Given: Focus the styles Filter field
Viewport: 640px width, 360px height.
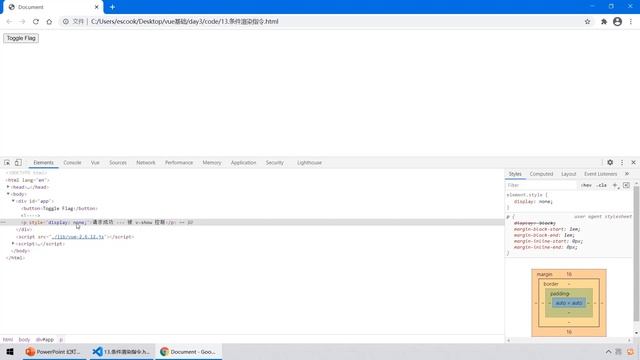Looking at the screenshot, I should [x=541, y=185].
